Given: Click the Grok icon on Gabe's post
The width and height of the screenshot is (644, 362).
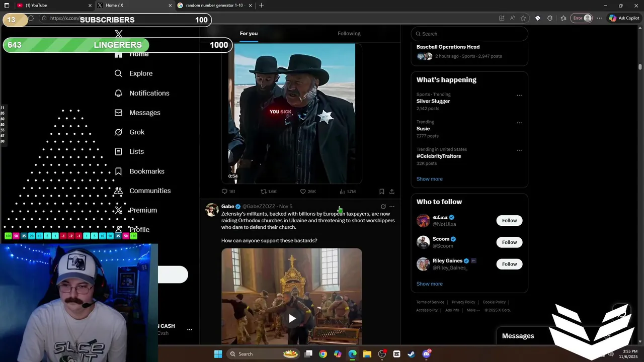Looking at the screenshot, I should pyautogui.click(x=383, y=207).
